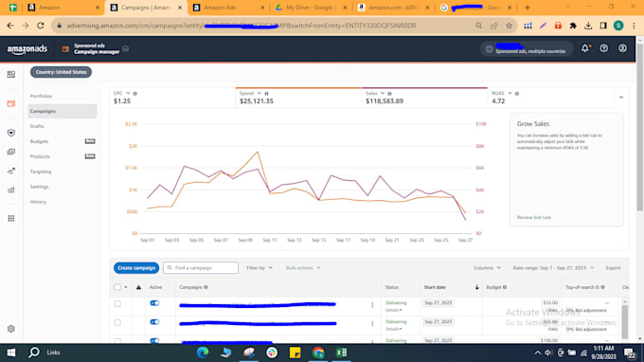
Task: Open Excel from the Windows taskbar
Action: 341,353
